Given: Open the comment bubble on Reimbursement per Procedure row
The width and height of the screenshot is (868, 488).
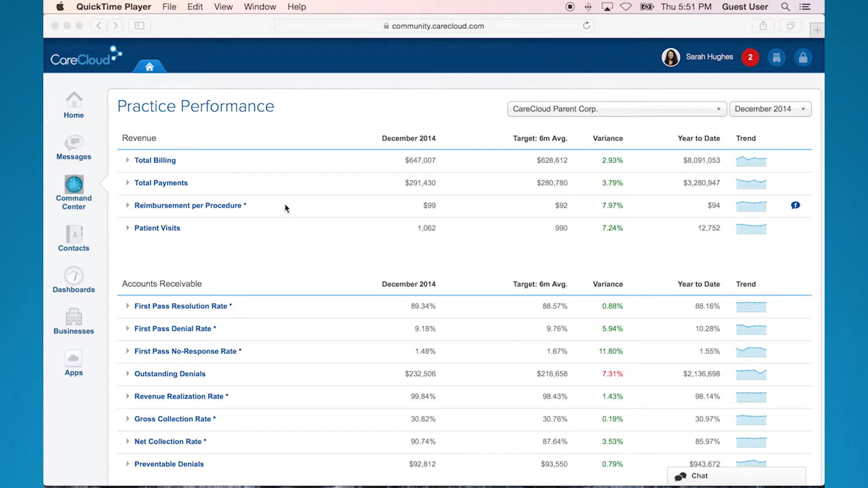Looking at the screenshot, I should pos(795,205).
